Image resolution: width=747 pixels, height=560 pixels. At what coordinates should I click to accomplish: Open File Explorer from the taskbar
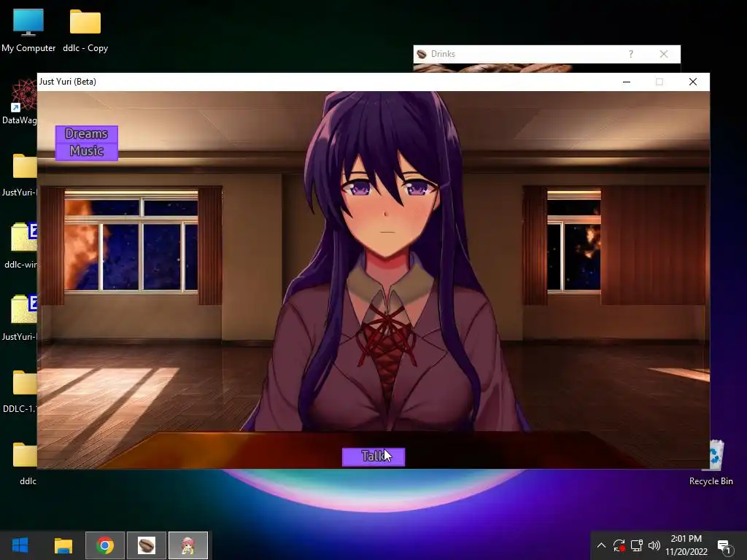63,545
